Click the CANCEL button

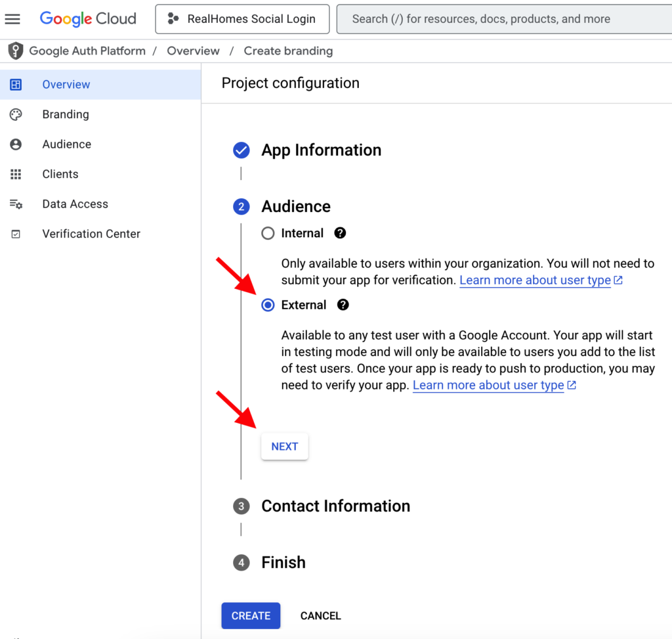pos(320,616)
